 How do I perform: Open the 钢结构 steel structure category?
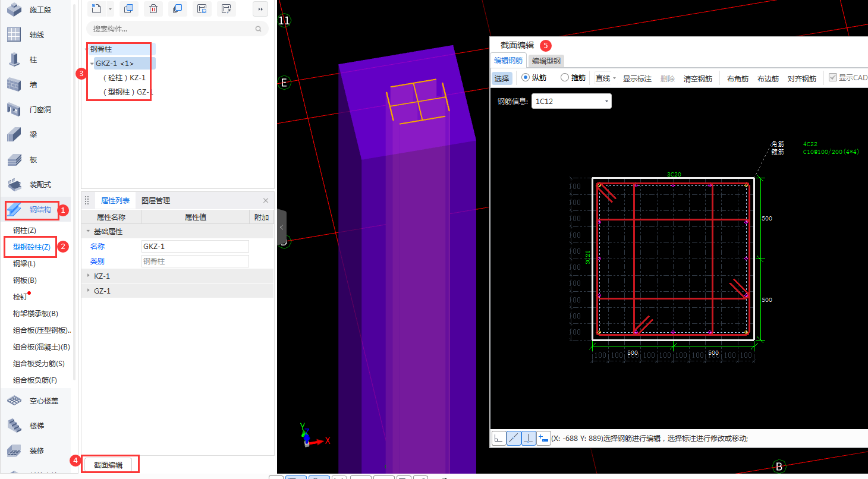pos(36,210)
